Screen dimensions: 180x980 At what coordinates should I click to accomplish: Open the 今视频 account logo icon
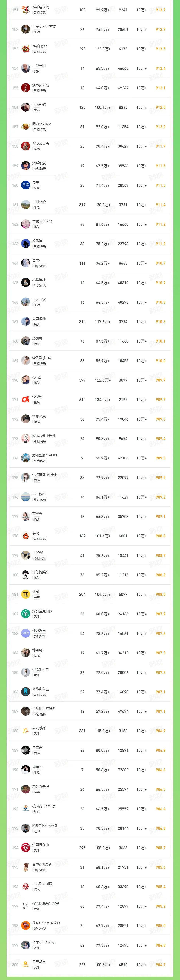click(26, 400)
